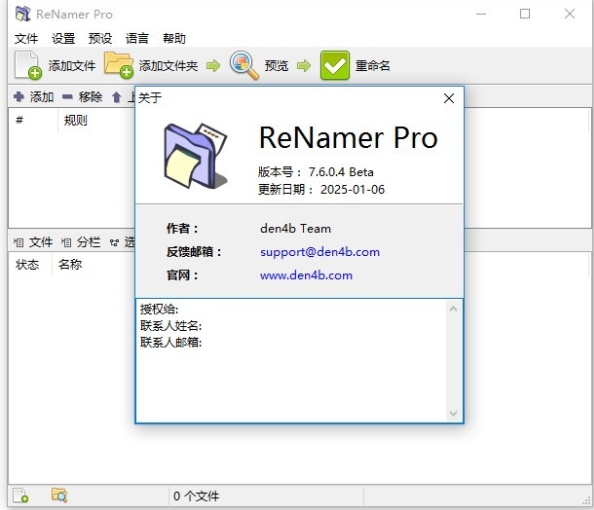Click the move-up arrow in rules toolbar

tap(116, 97)
